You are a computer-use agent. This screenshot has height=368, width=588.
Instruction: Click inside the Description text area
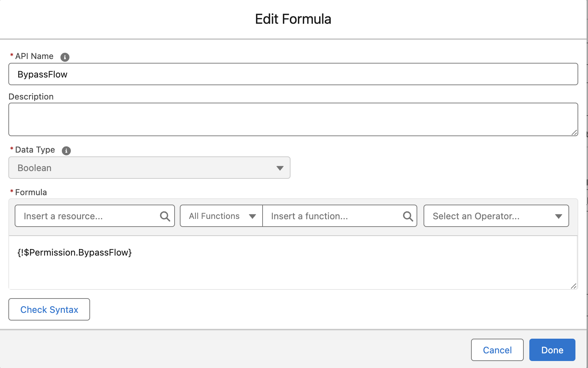[x=293, y=119]
